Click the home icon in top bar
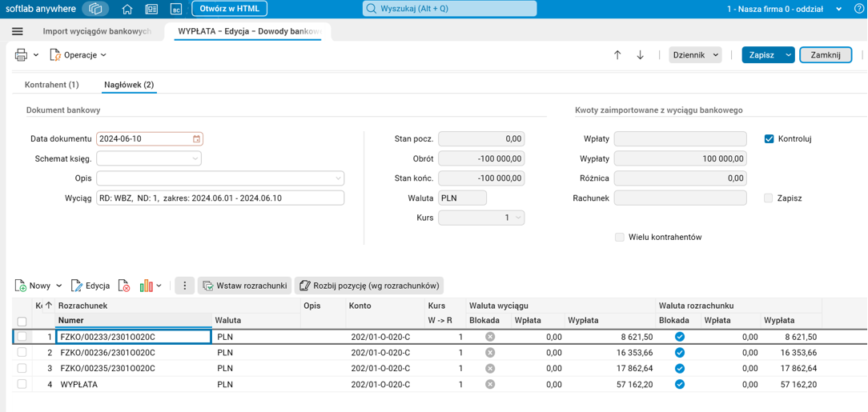 pos(127,9)
